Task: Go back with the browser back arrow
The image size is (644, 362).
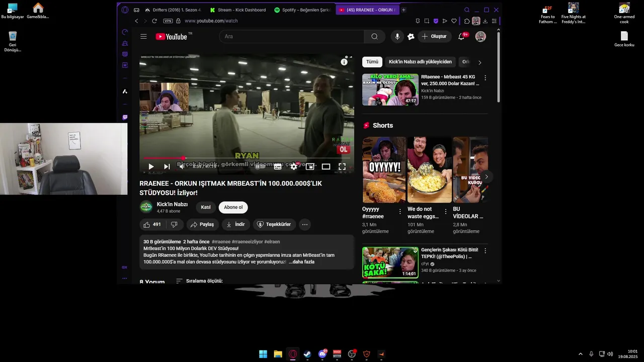Action: (x=136, y=21)
